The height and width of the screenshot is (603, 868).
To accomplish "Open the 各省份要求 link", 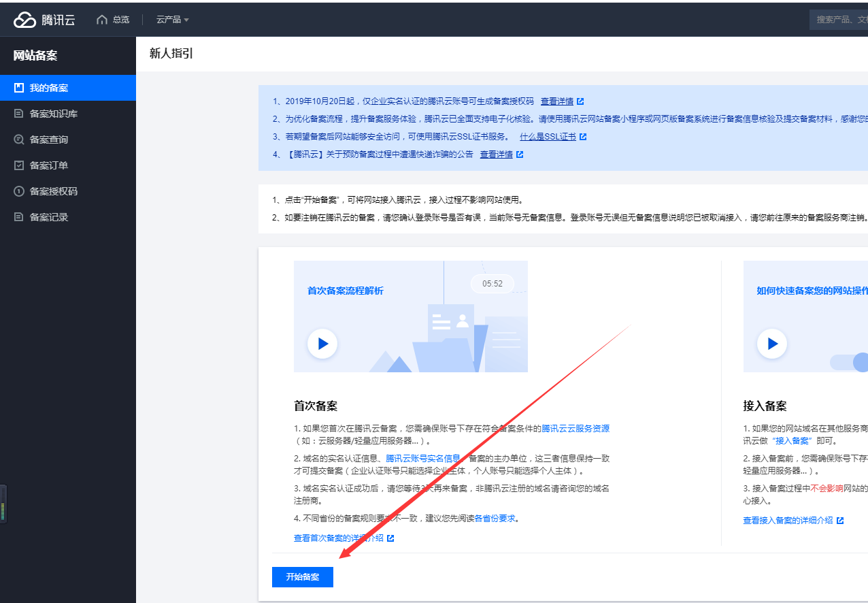I will 495,519.
